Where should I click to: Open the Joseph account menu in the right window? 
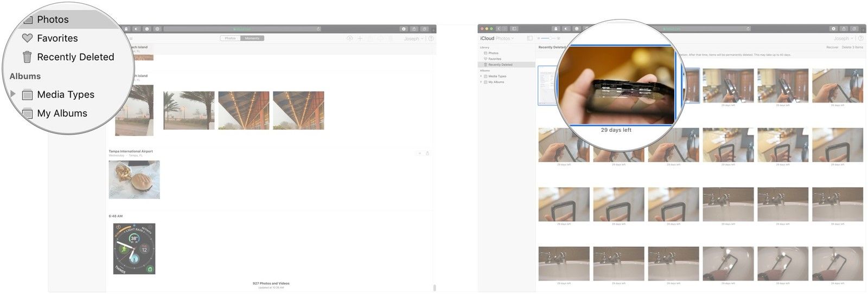tap(843, 39)
